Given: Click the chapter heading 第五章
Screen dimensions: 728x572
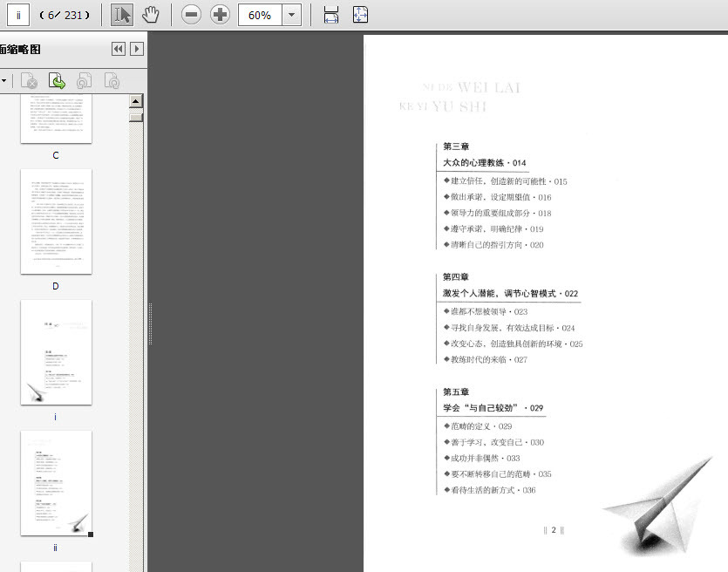Looking at the screenshot, I should tap(455, 392).
